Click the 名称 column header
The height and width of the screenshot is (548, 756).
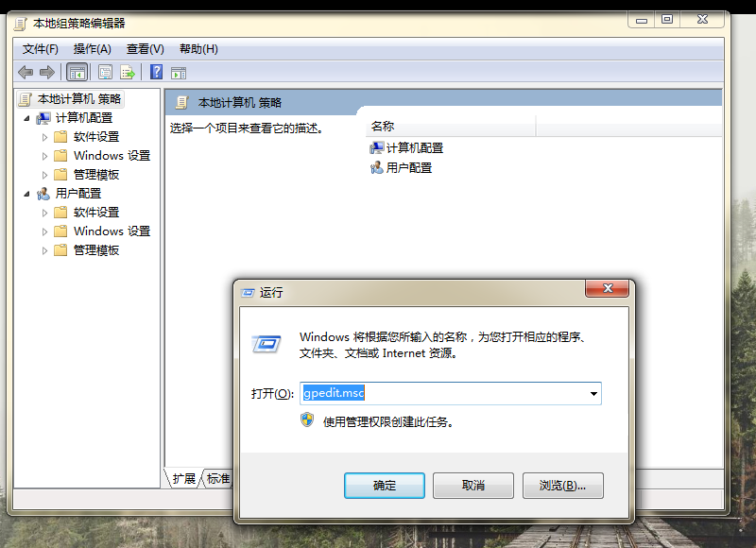click(x=451, y=127)
